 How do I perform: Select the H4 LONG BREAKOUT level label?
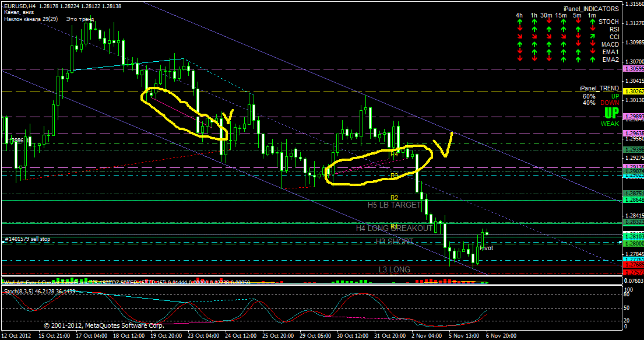coord(395,228)
